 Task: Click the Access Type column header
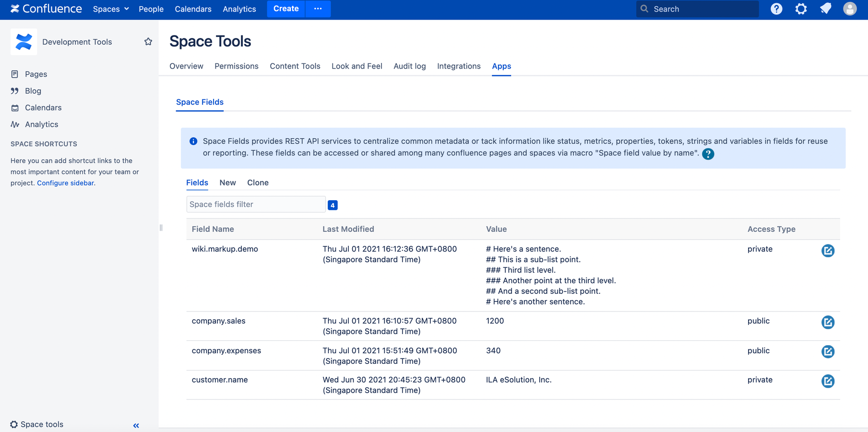771,229
